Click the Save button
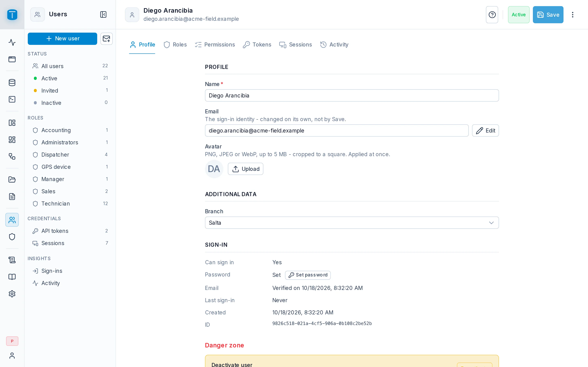 (x=548, y=14)
